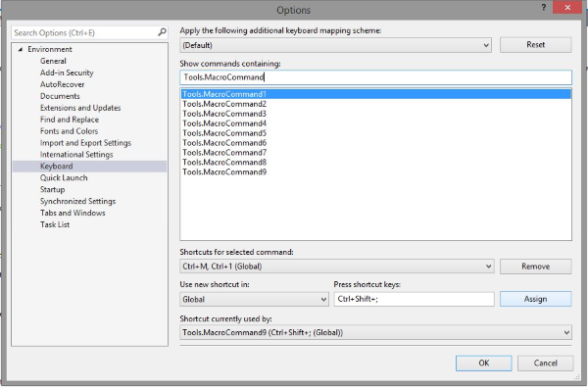Screen dimensions: 588x388
Task: Select Find and Replace options
Action: pyautogui.click(x=70, y=120)
